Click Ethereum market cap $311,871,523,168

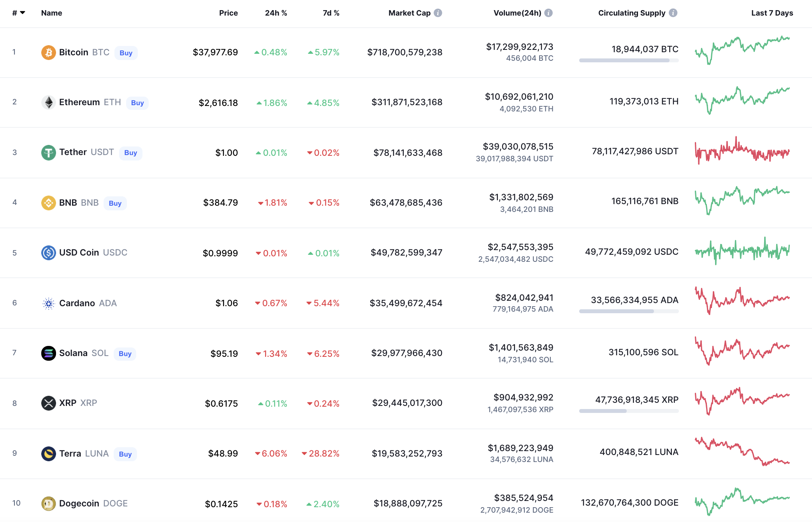pyautogui.click(x=407, y=102)
